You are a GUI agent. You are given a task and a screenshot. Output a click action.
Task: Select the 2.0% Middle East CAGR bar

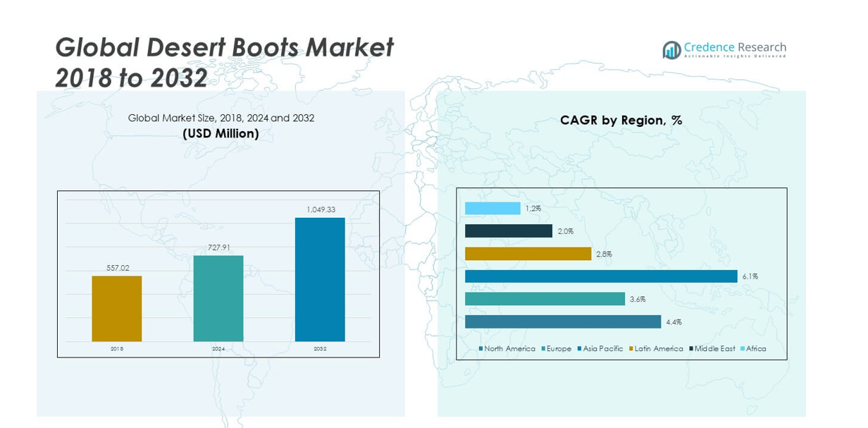point(508,231)
